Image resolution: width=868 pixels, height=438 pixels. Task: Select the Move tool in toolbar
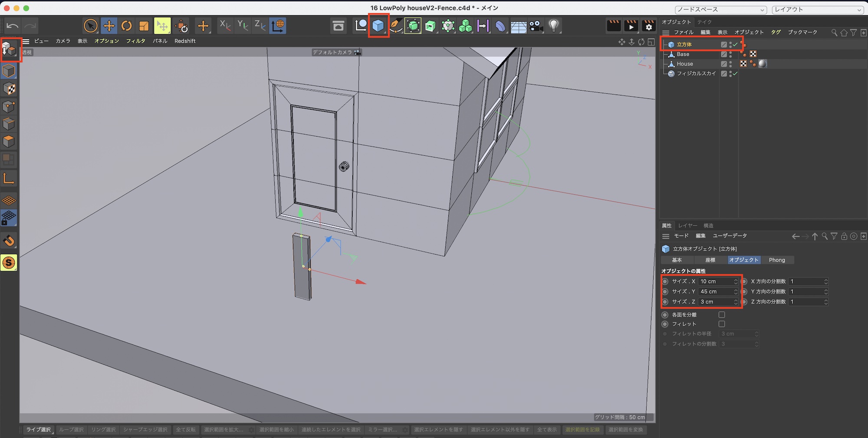pos(108,26)
